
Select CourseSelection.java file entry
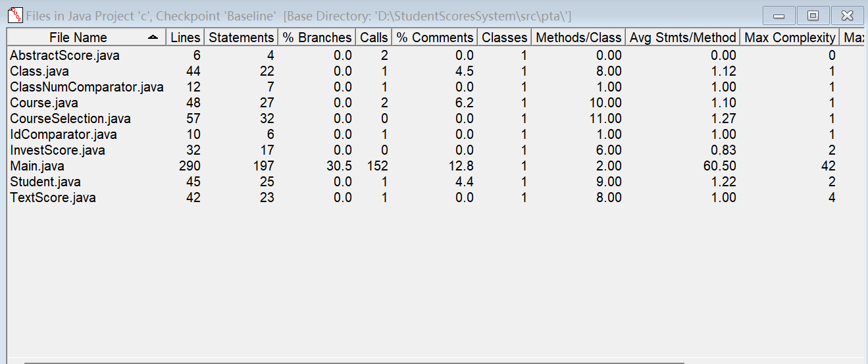70,118
